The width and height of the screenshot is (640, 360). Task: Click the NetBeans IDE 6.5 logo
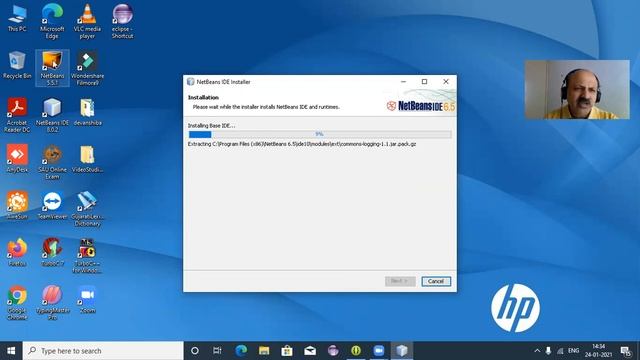[x=421, y=106]
